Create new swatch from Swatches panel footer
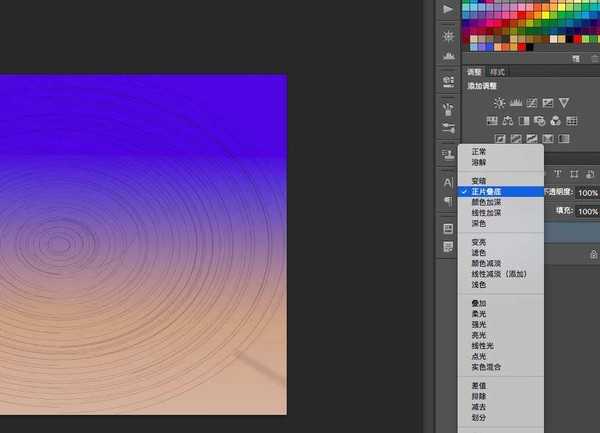The image size is (600, 433). tap(576, 59)
